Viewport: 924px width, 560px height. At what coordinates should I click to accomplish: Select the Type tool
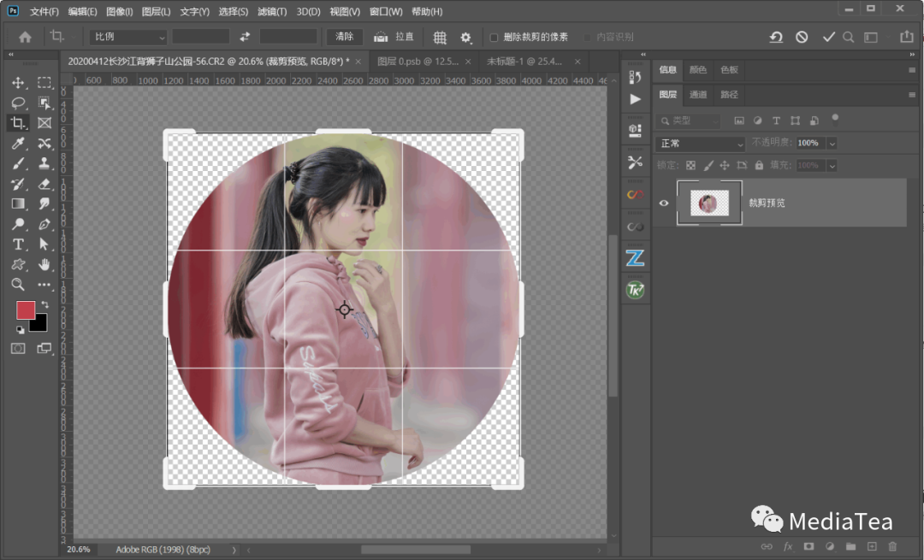tap(18, 245)
